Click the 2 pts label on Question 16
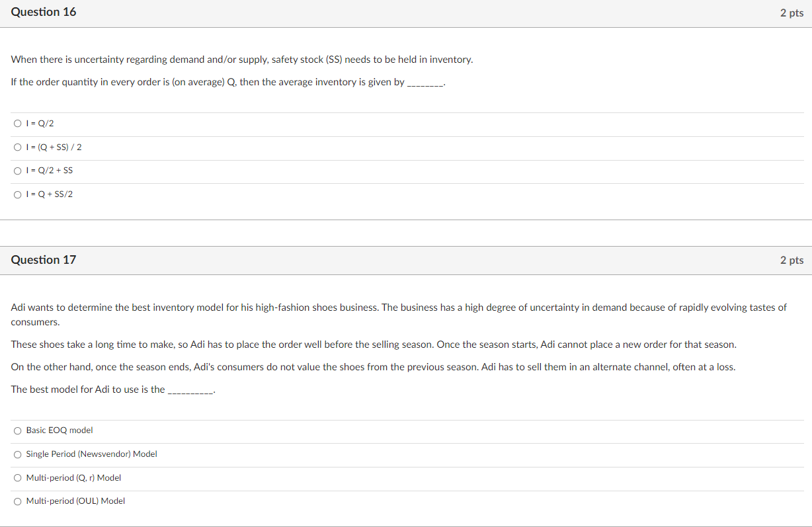Image resolution: width=812 pixels, height=527 pixels. click(791, 12)
